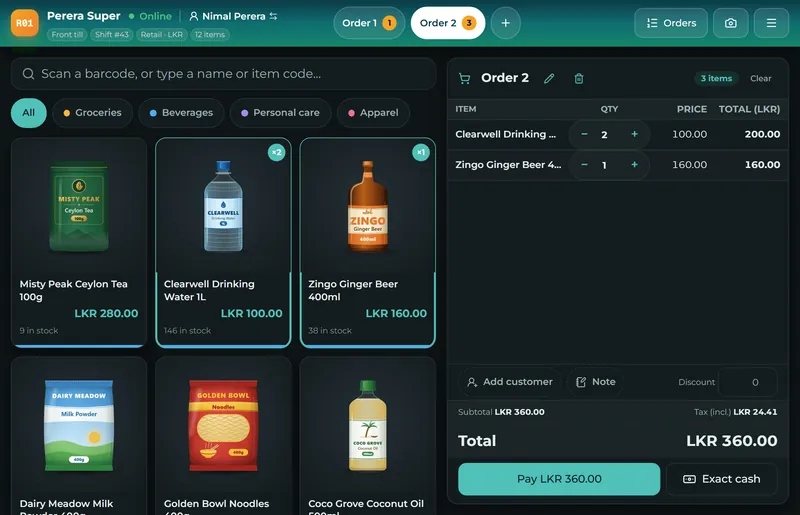The height and width of the screenshot is (515, 800).
Task: Click the Clearwell total 200.00
Action: (762, 134)
